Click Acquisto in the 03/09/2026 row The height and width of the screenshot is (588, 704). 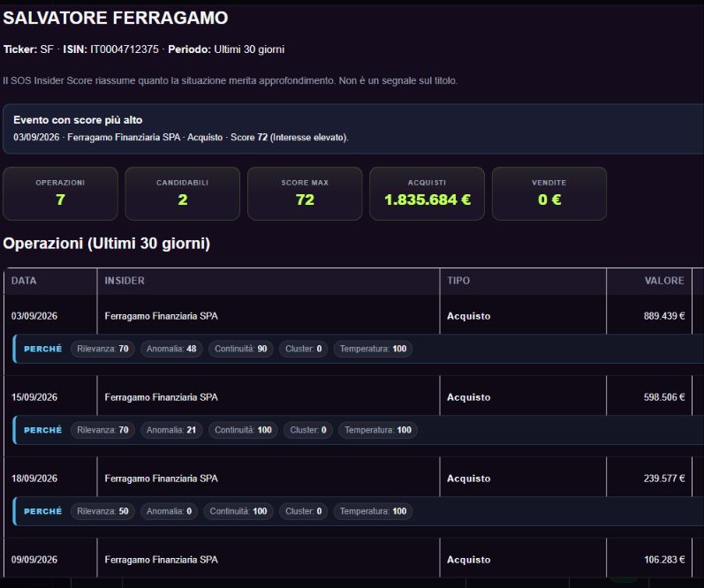click(468, 316)
